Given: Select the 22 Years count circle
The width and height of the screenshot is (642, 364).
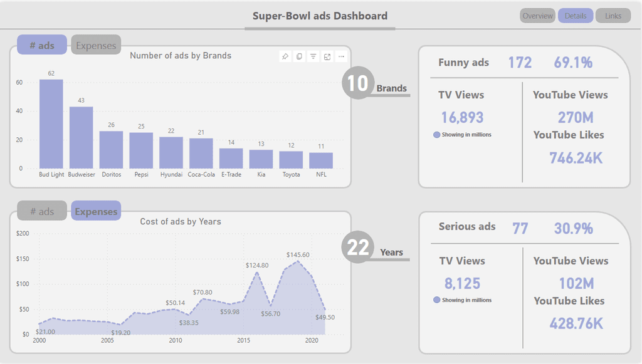Looking at the screenshot, I should pos(358,247).
